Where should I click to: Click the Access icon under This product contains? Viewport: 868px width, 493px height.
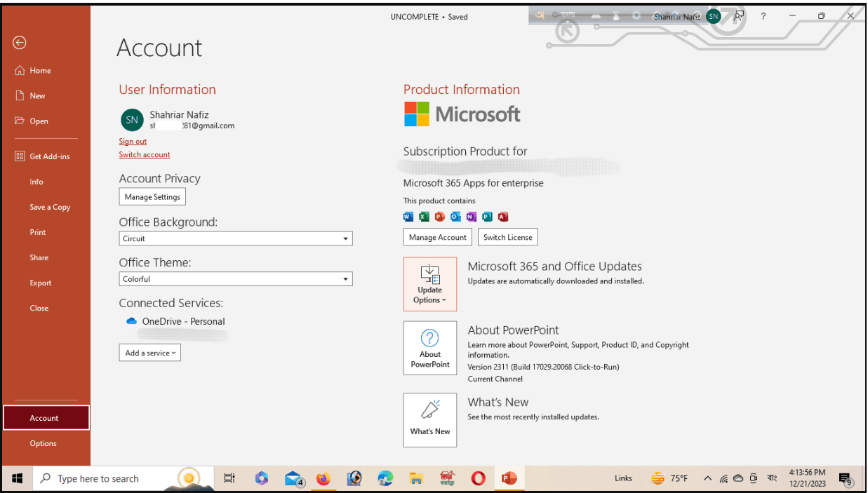(x=502, y=217)
